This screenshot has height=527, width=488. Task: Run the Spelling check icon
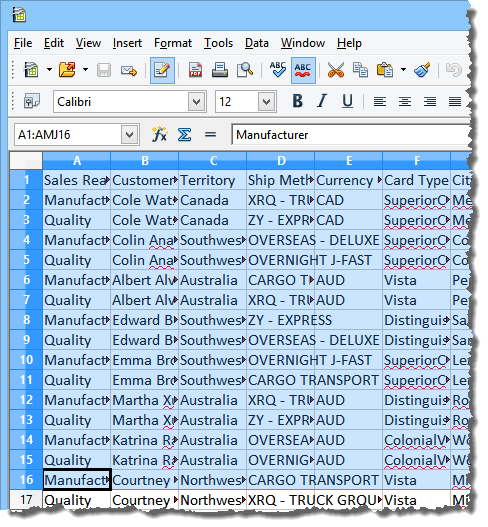click(x=278, y=70)
